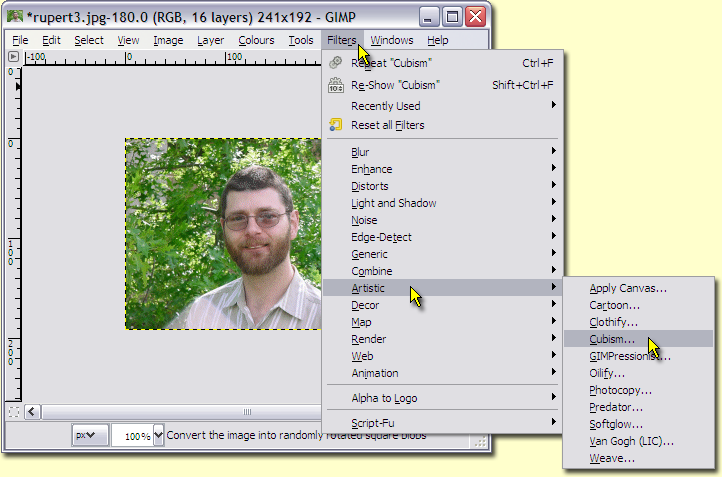Click the Reset all Filters icon
This screenshot has width=722, height=477.
point(336,125)
